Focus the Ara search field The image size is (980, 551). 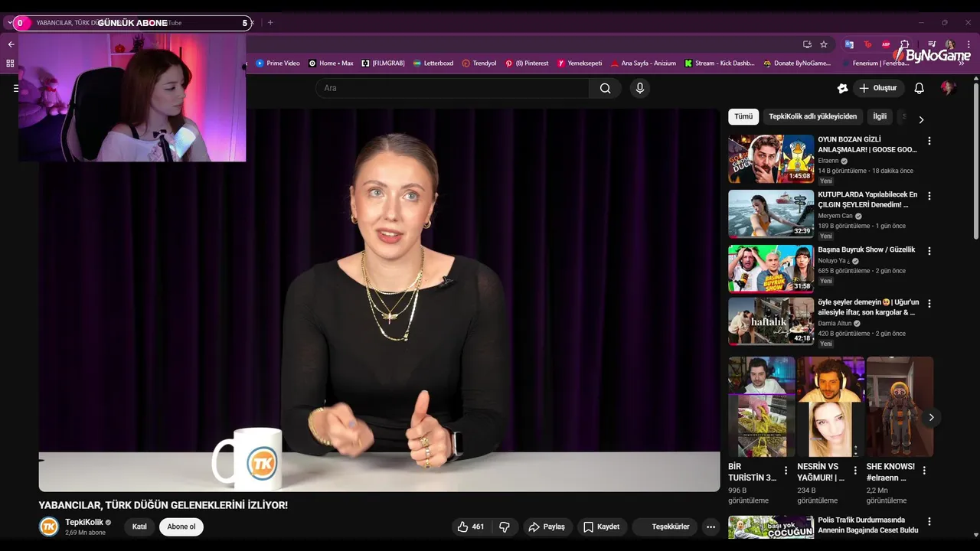(452, 88)
